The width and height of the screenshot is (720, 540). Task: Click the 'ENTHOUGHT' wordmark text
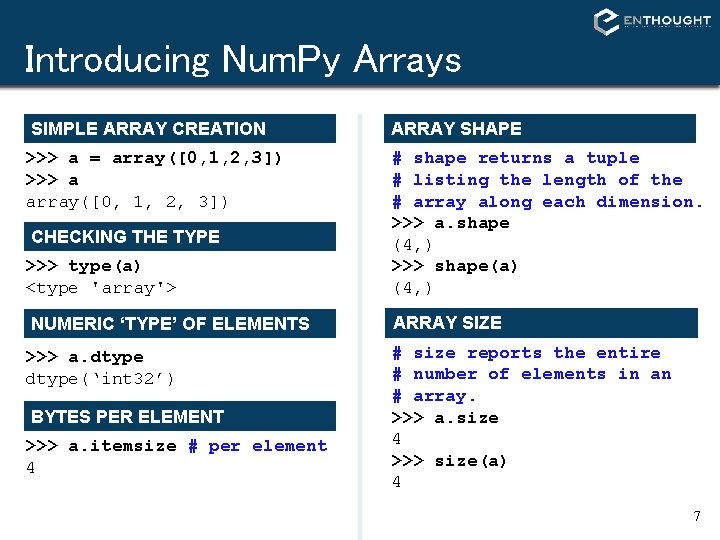pos(667,21)
